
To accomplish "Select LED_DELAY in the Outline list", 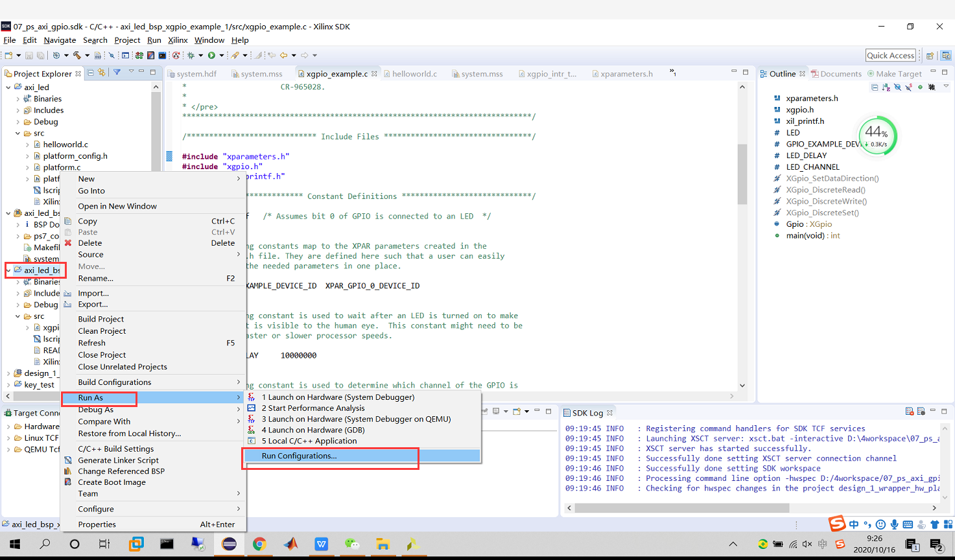I will click(806, 156).
